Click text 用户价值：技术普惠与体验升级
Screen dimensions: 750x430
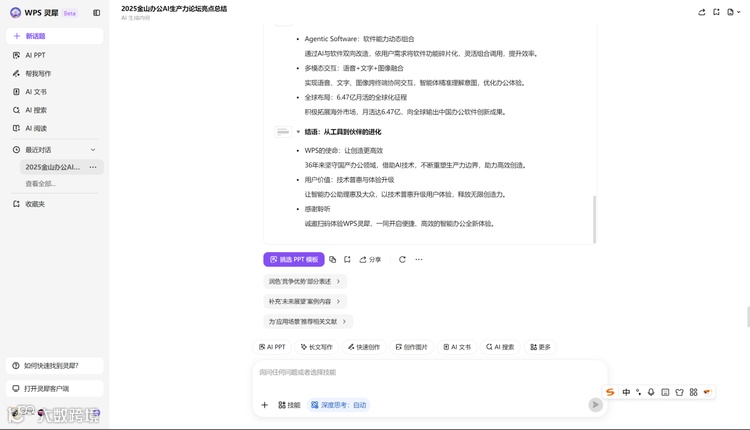point(349,180)
